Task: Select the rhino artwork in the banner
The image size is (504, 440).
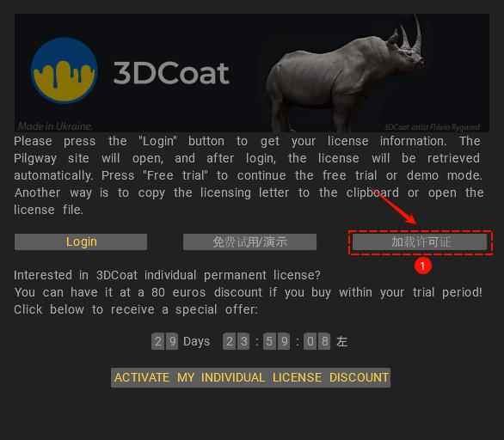Action: [x=344, y=72]
